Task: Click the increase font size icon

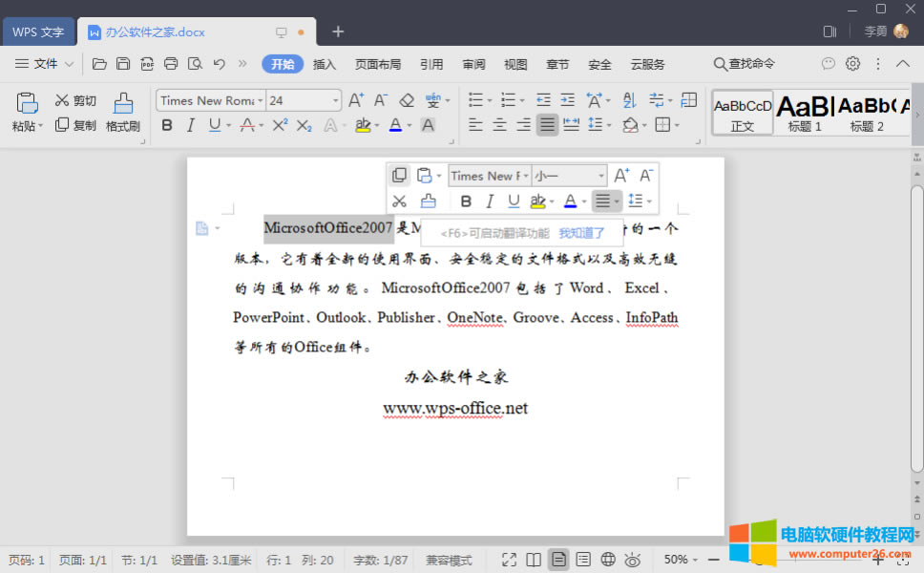Action: pos(355,98)
